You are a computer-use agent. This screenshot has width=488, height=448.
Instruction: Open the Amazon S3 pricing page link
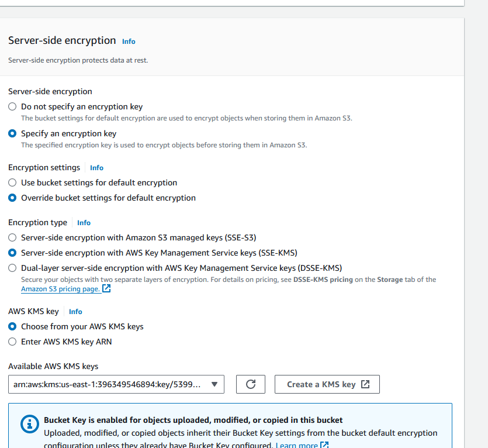(60, 289)
